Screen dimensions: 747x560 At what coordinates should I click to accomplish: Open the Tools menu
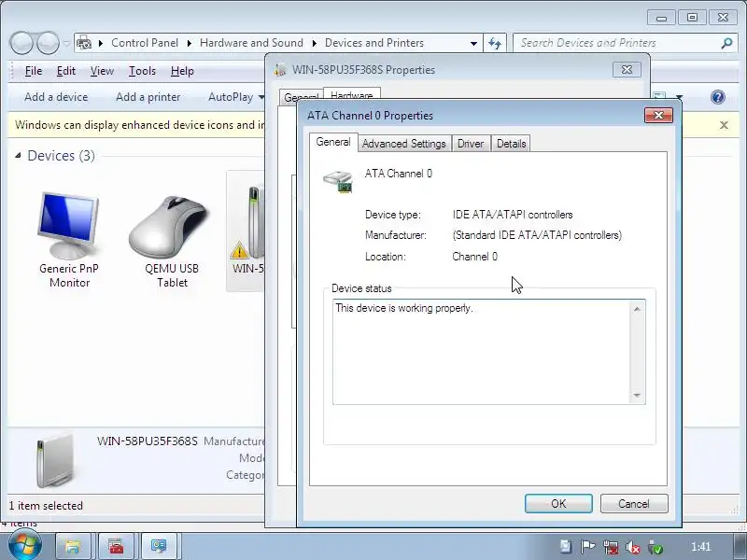142,71
